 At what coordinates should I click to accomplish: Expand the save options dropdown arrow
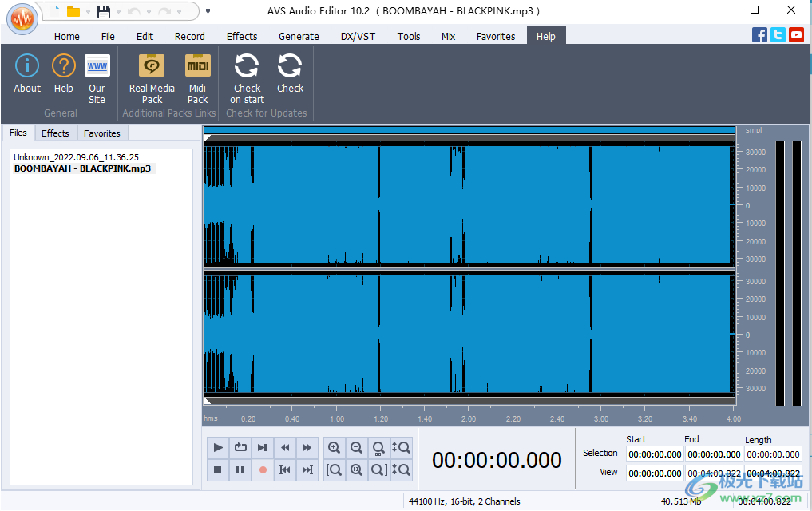[x=119, y=11]
